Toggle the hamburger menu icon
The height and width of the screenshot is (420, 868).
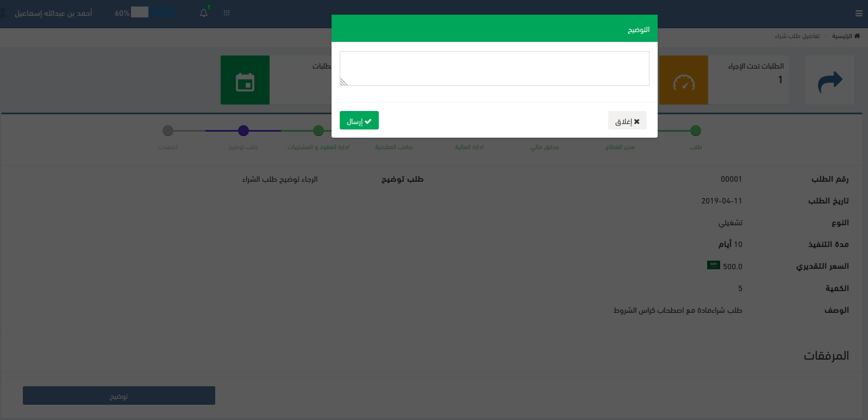(x=859, y=14)
